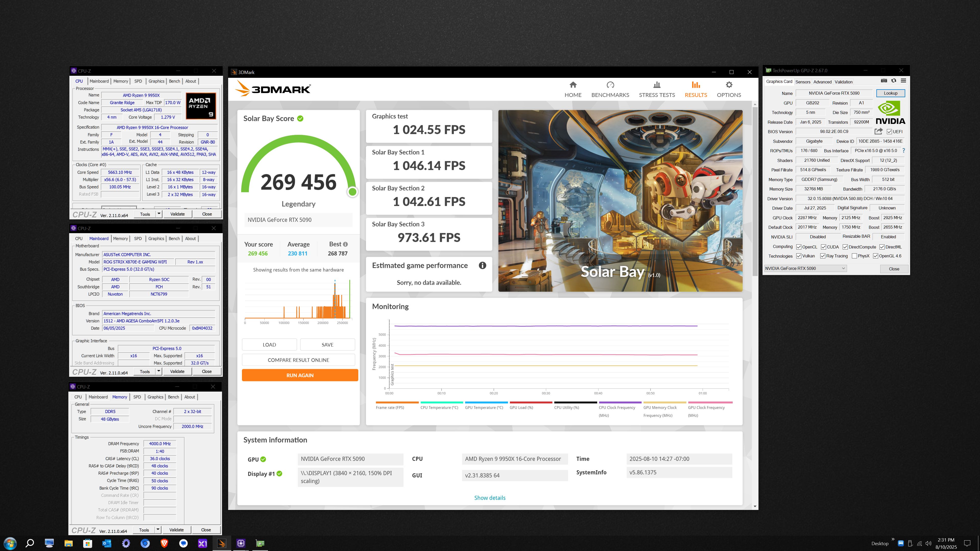The width and height of the screenshot is (980, 551).
Task: Open the BENCHMARKS gauge icon in 3DMark
Action: [610, 85]
